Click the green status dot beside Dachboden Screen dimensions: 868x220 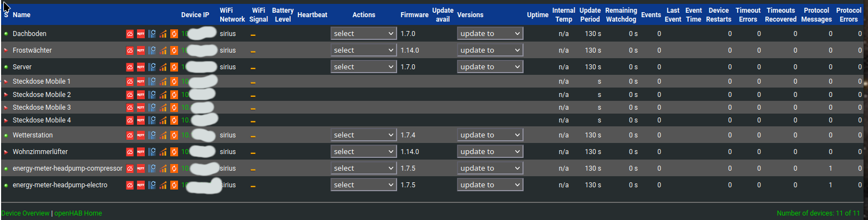click(x=6, y=34)
